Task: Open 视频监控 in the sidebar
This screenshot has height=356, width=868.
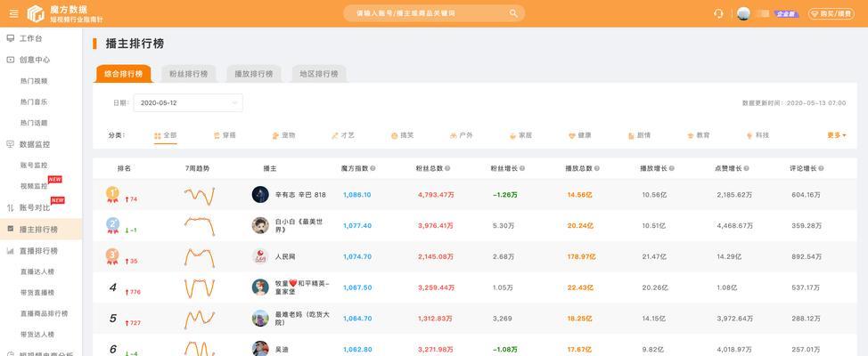Action: [x=34, y=186]
